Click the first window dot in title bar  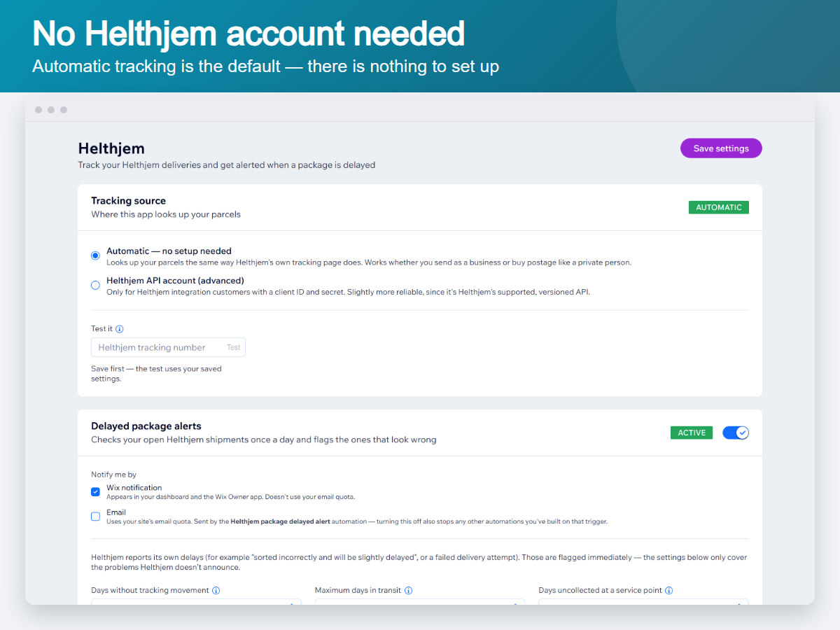click(38, 110)
